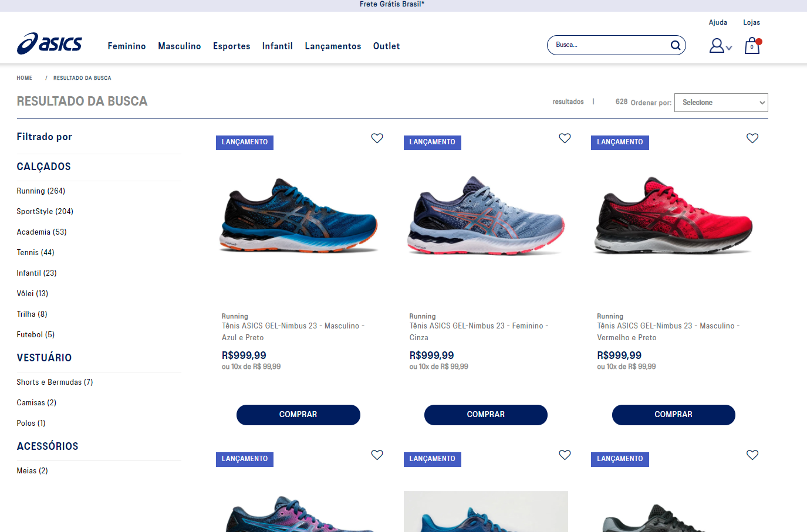Filter by SportStyle (204)
The image size is (807, 532).
45,212
